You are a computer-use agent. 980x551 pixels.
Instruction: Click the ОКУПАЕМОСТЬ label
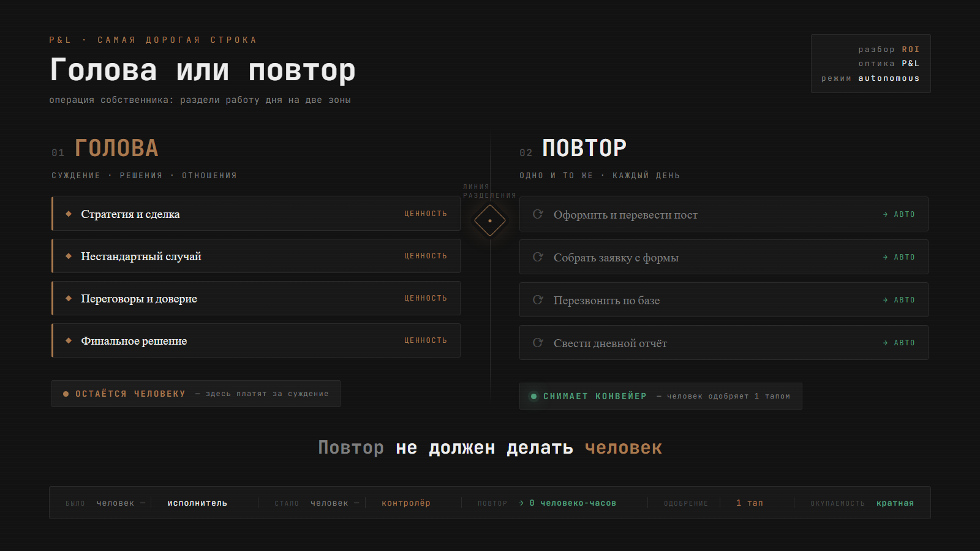837,504
